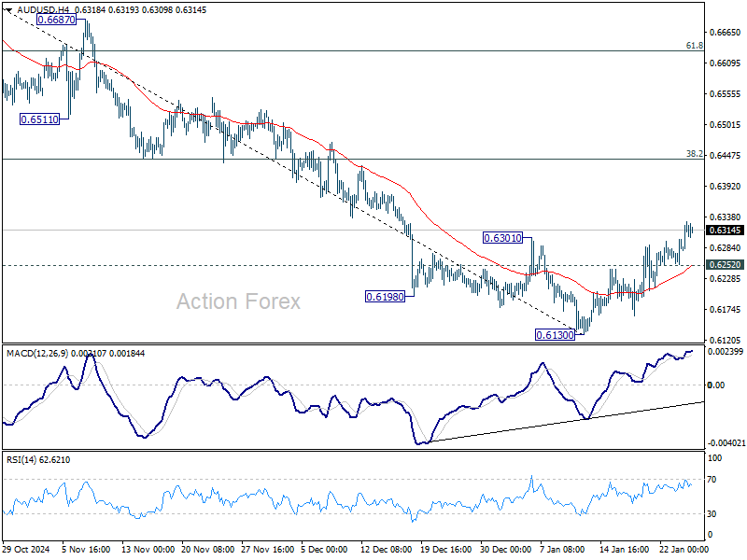Click the 5 Nov 16:00 time label
747x560 pixels.
click(x=86, y=549)
